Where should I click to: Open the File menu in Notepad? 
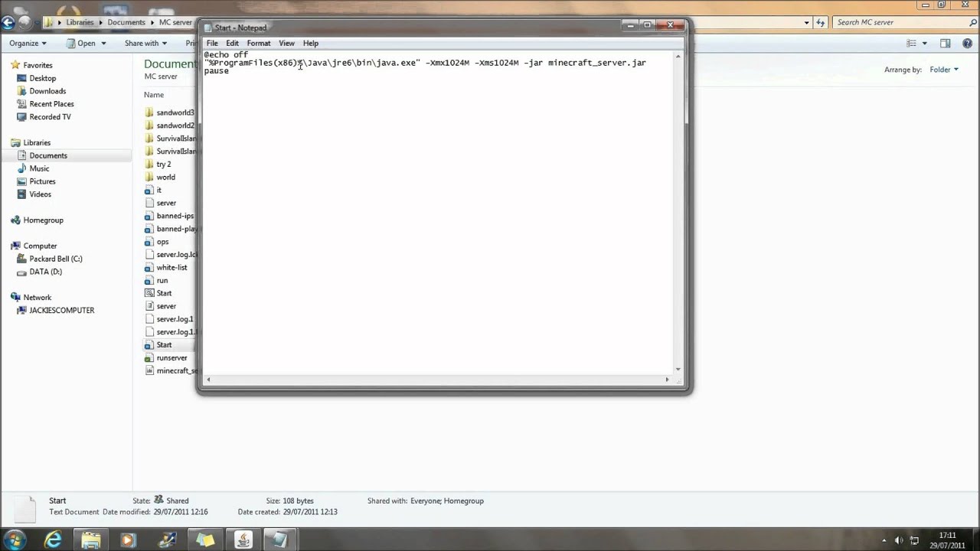tap(212, 44)
